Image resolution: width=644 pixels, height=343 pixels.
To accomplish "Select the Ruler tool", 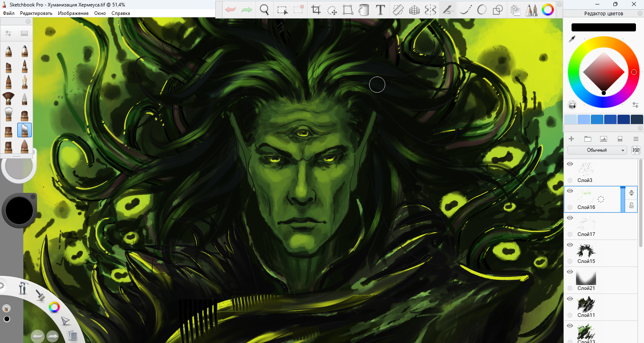I will coord(398,10).
